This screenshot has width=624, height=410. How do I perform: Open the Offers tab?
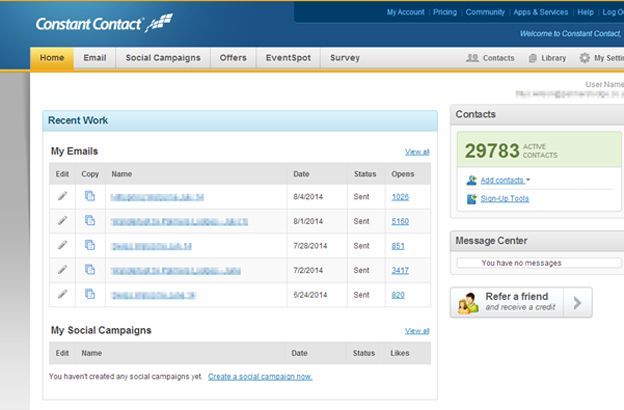pyautogui.click(x=233, y=58)
